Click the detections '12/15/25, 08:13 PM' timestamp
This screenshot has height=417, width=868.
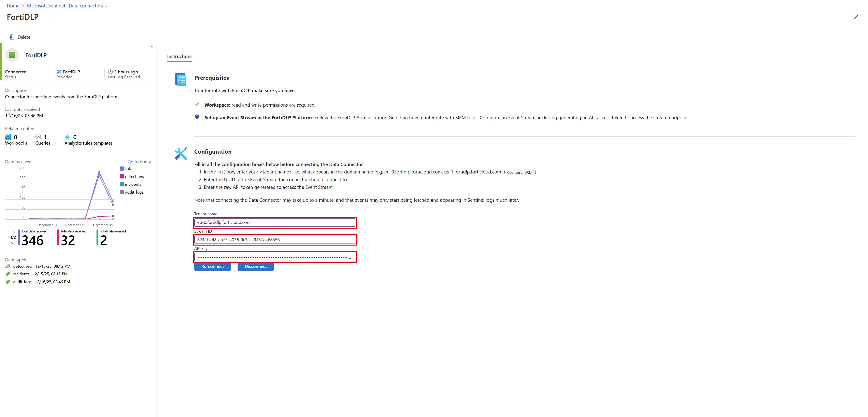(53, 266)
